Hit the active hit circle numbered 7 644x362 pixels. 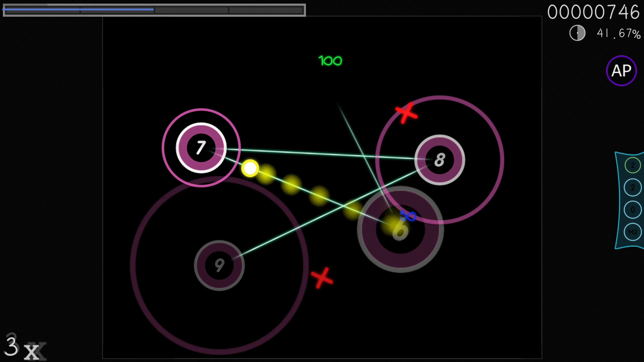click(x=201, y=148)
